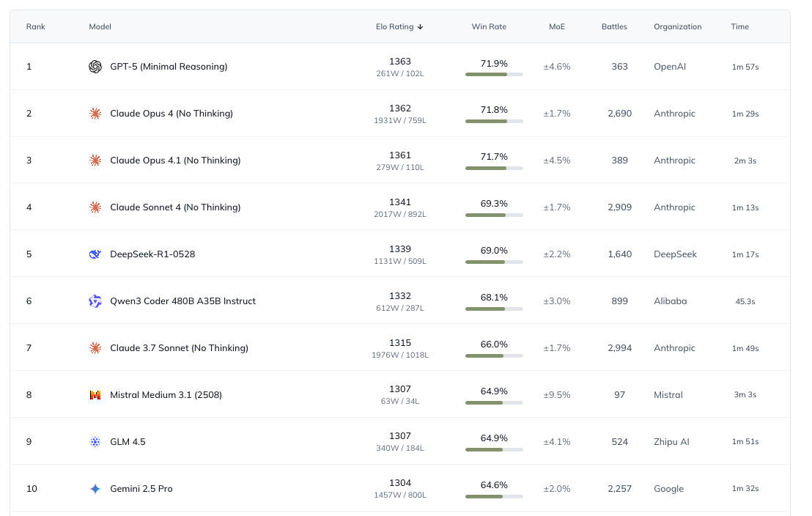Select the 1931W / 759L record
Screen dimensions: 812x516
point(400,121)
